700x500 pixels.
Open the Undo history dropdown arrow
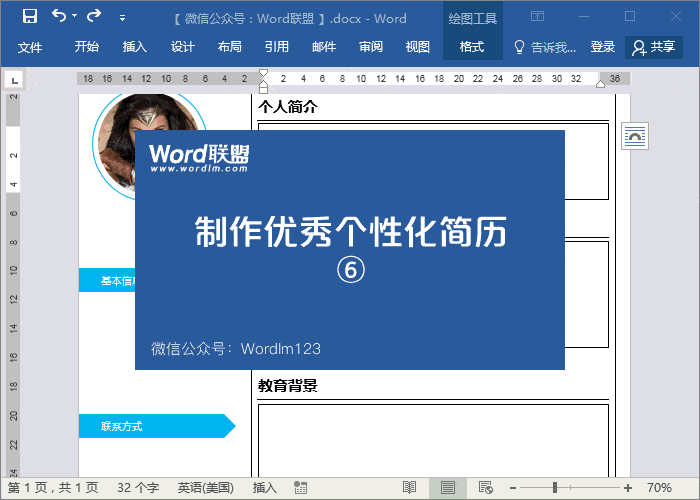75,16
